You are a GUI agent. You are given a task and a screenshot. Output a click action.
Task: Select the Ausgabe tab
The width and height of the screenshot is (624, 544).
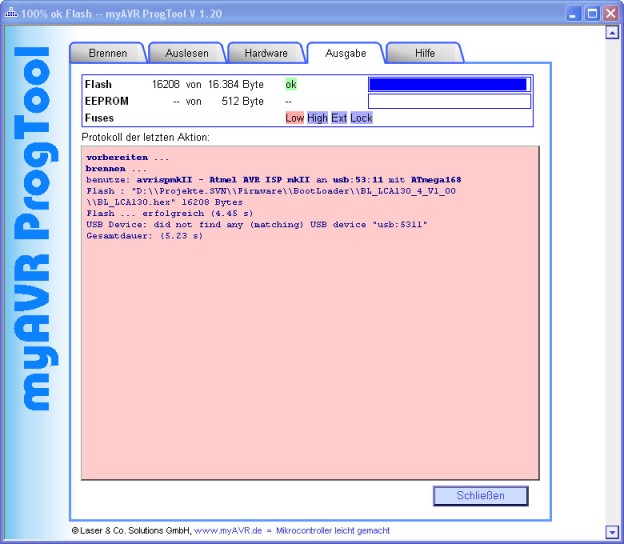345,53
